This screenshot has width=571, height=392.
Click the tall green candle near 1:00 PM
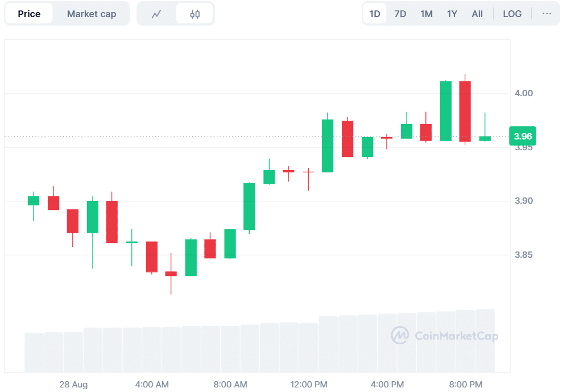[328, 146]
